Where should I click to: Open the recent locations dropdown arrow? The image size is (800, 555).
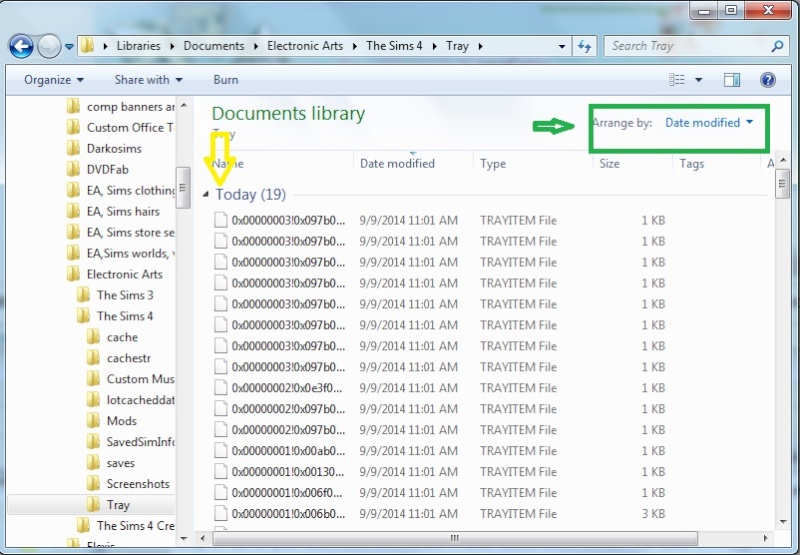click(x=69, y=47)
